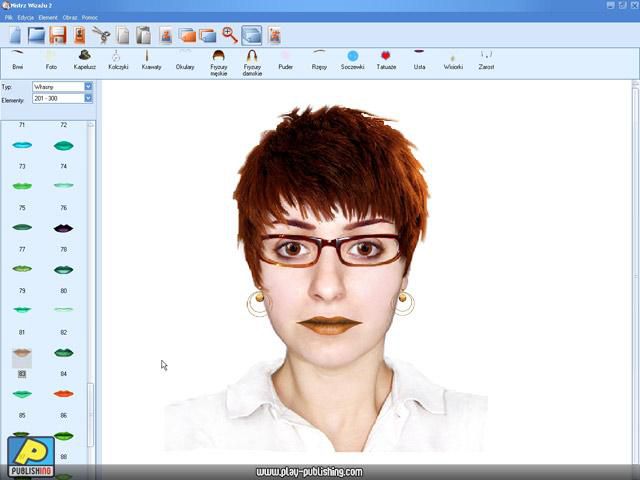Open the Pomoc menu
The width and height of the screenshot is (640, 480).
[x=90, y=17]
